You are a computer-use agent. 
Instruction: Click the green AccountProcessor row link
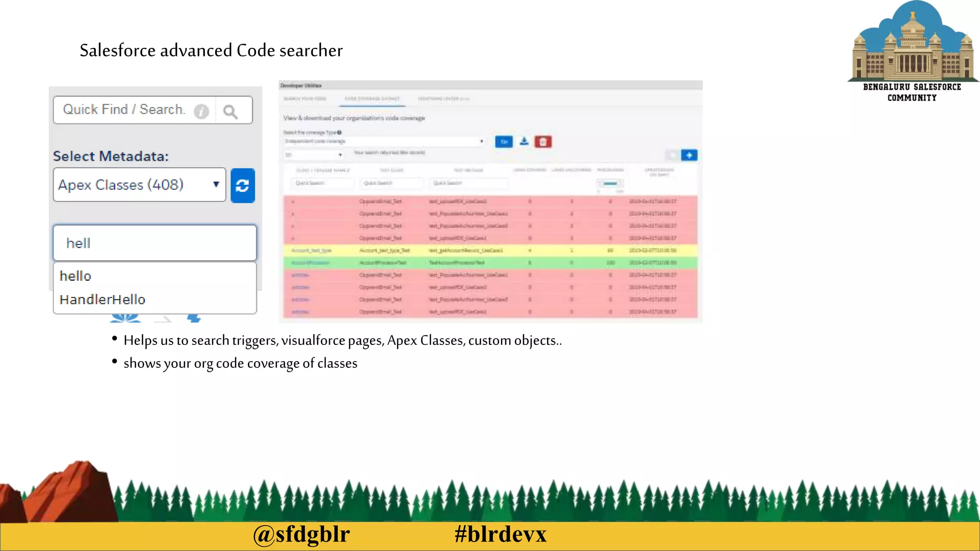point(310,263)
